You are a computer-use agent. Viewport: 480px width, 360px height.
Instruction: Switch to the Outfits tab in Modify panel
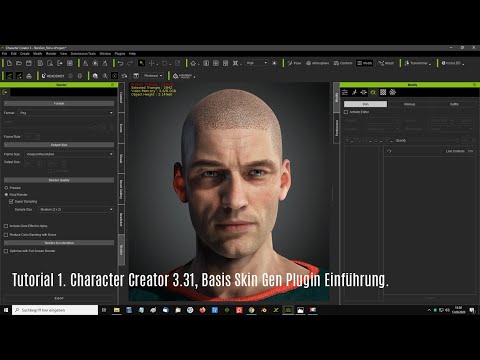[x=454, y=104]
